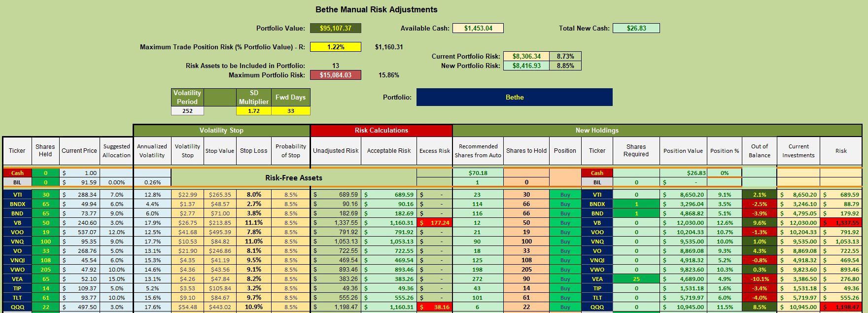Click the VO unadjusted risk 722.55
The height and width of the screenshot is (313, 868).
coord(336,251)
